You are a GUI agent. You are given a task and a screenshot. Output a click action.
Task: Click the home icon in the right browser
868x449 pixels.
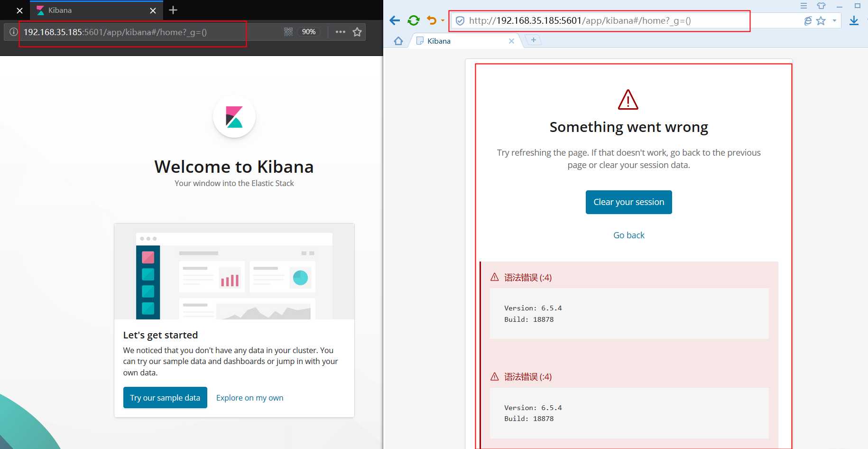coord(398,41)
